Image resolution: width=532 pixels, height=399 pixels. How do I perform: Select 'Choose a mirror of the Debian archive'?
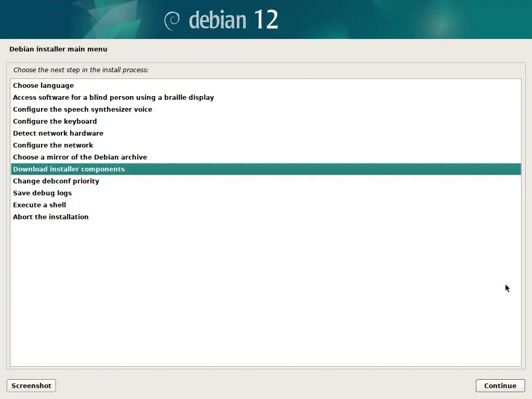click(x=265, y=157)
